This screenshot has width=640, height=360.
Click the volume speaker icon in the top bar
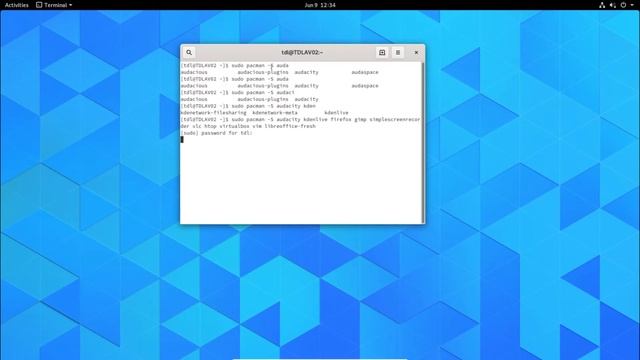pyautogui.click(x=613, y=5)
